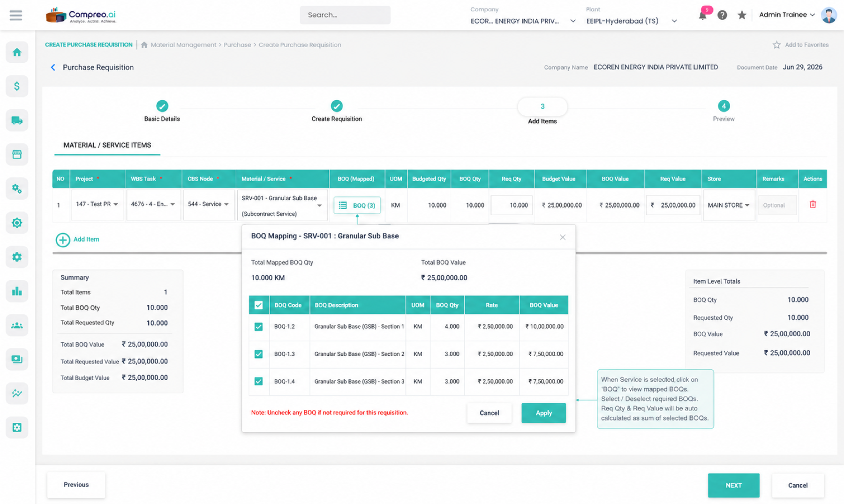The height and width of the screenshot is (504, 844).
Task: Delete row 1 with the trash icon
Action: 813,204
